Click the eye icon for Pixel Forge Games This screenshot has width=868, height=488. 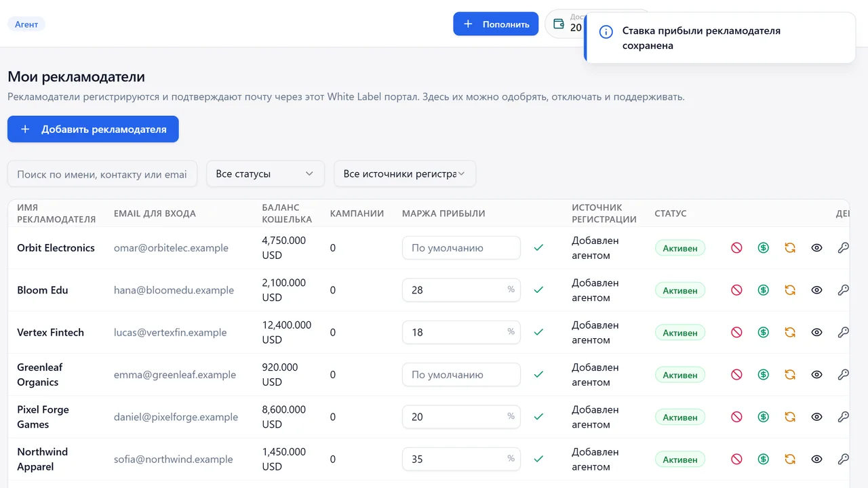(x=817, y=417)
